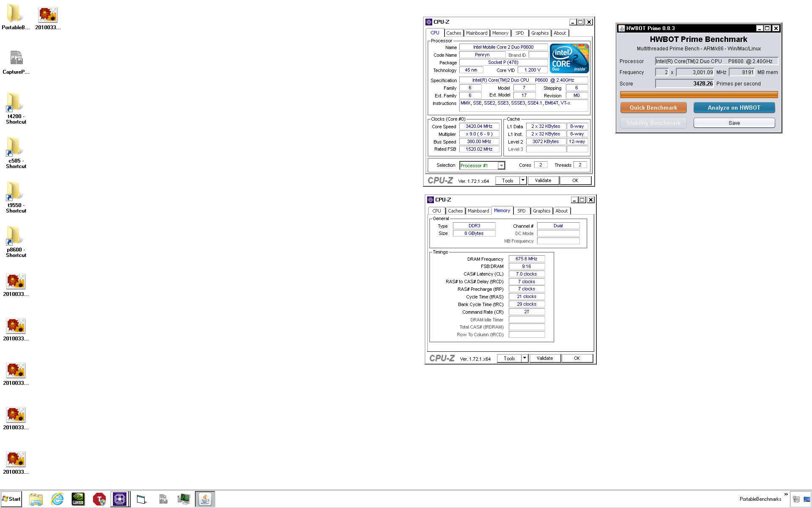Click OK in top CPU-Z window
The image size is (812, 508).
575,180
